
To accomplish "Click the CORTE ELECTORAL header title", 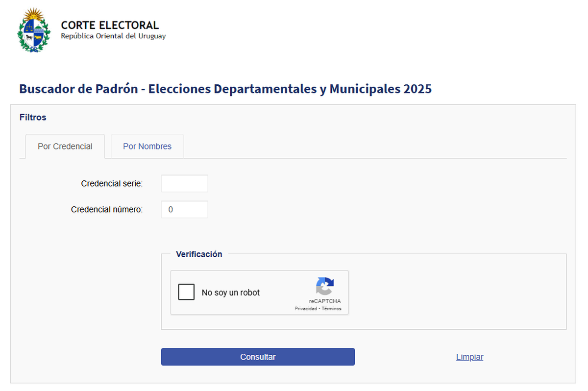I will [x=110, y=25].
